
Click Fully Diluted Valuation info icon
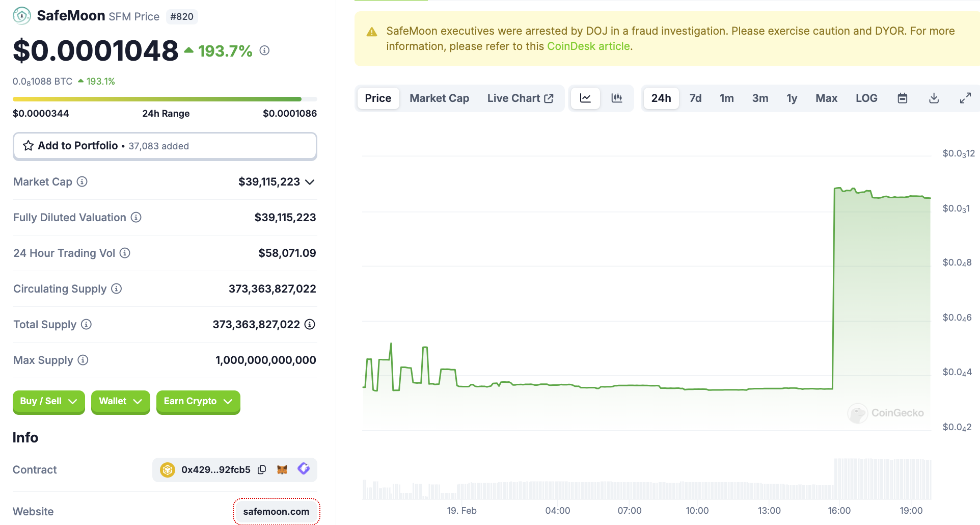[136, 217]
